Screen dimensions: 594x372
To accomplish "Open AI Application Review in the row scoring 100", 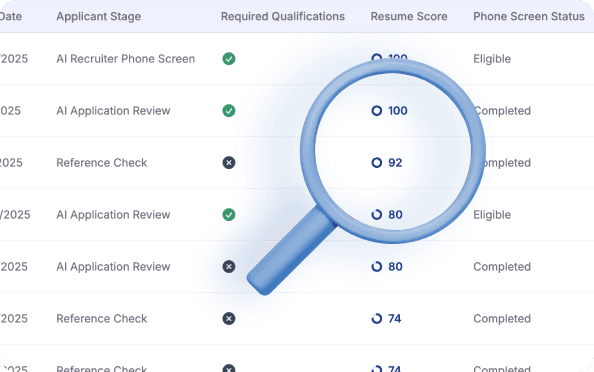I will 113,111.
